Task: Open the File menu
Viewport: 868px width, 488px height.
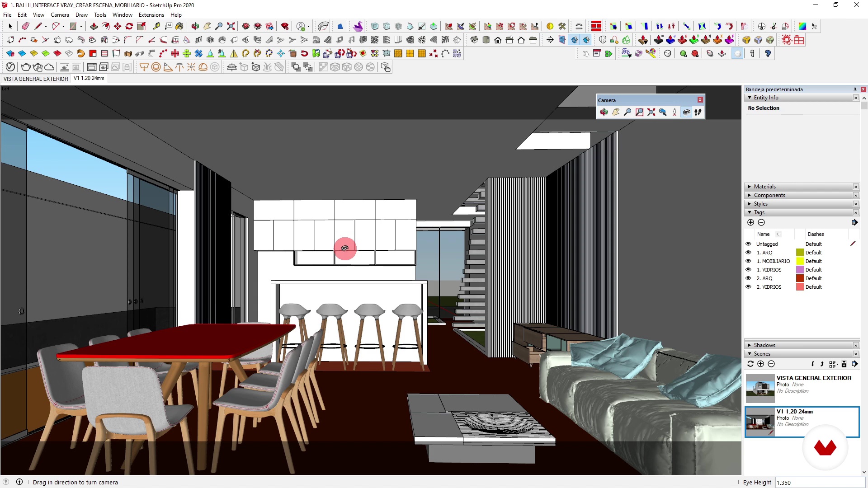Action: (7, 15)
